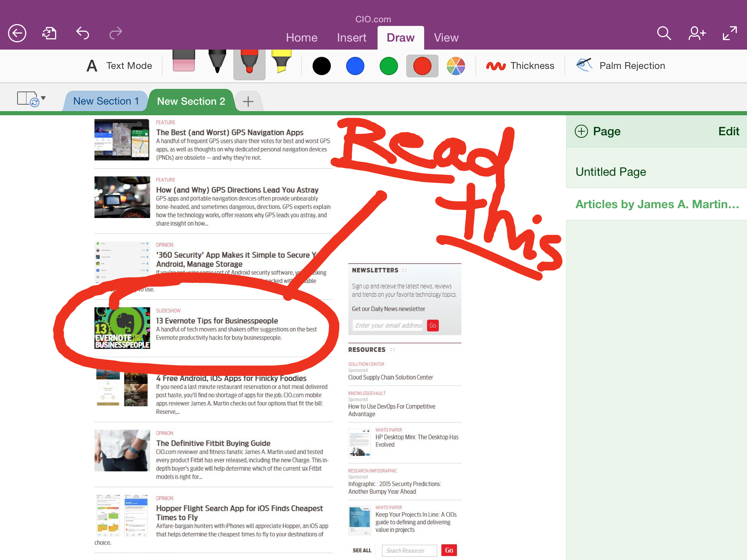Click the new section add button

tap(248, 101)
